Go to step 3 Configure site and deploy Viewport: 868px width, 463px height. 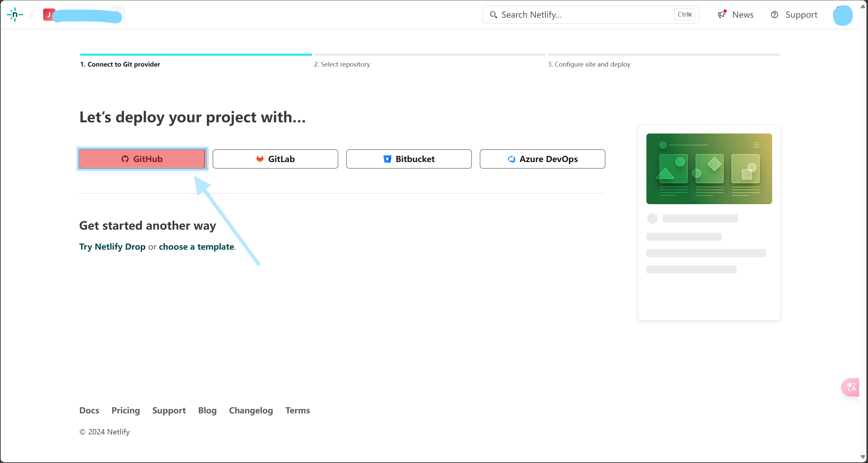pyautogui.click(x=589, y=64)
